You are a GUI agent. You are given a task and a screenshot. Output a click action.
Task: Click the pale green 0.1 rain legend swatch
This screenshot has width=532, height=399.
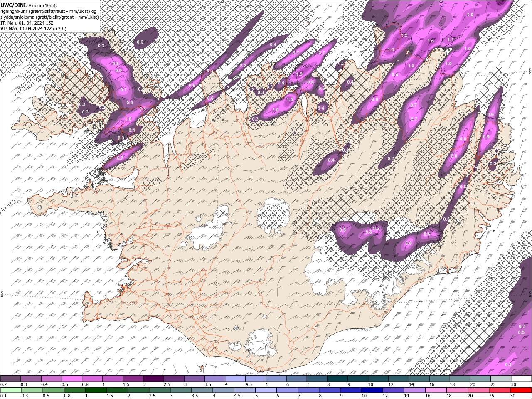click(10, 390)
